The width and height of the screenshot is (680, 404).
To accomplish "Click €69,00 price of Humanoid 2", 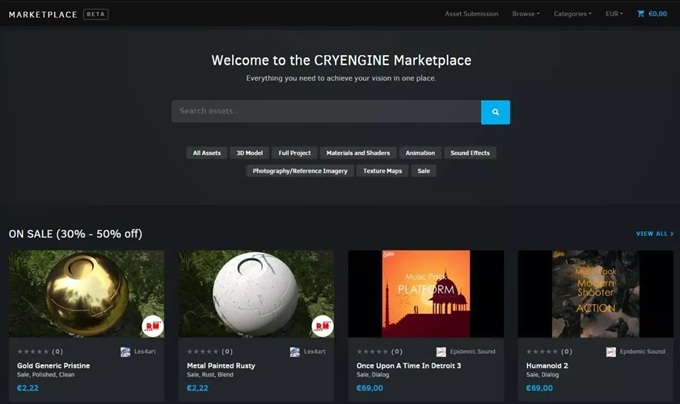I will [539, 388].
